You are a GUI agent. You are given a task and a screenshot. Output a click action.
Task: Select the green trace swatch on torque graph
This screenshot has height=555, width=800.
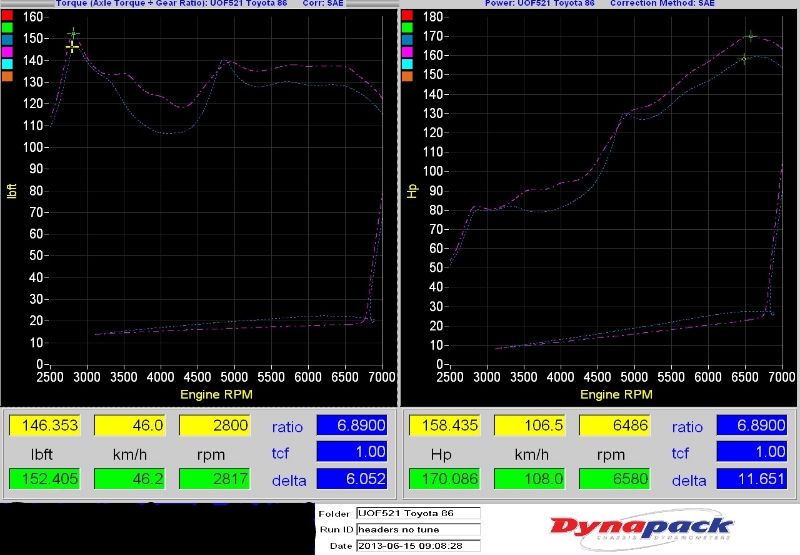(x=8, y=29)
